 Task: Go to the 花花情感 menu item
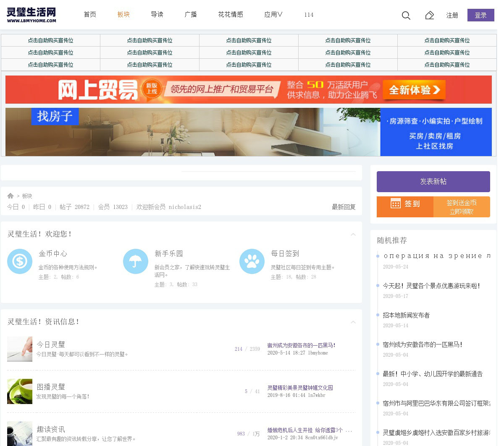231,15
